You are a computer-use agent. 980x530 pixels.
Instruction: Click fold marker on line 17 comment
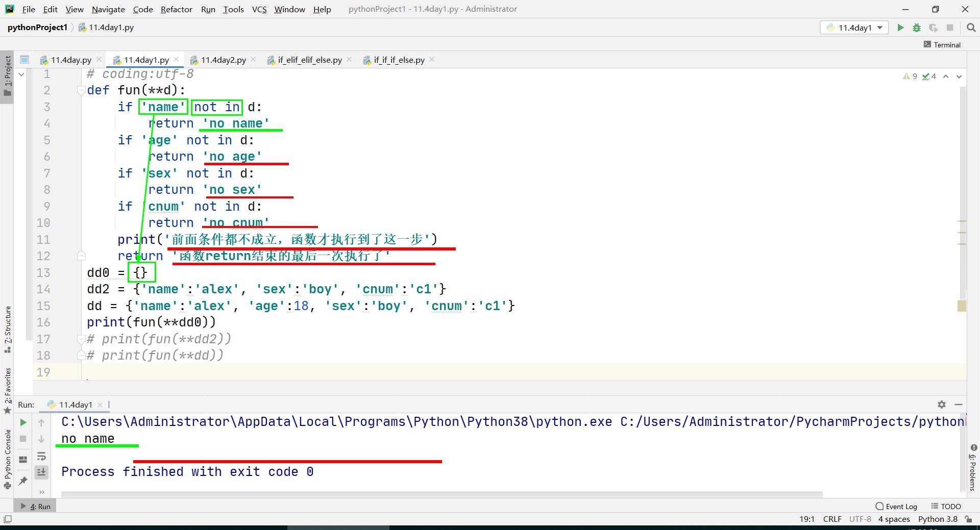[81, 339]
